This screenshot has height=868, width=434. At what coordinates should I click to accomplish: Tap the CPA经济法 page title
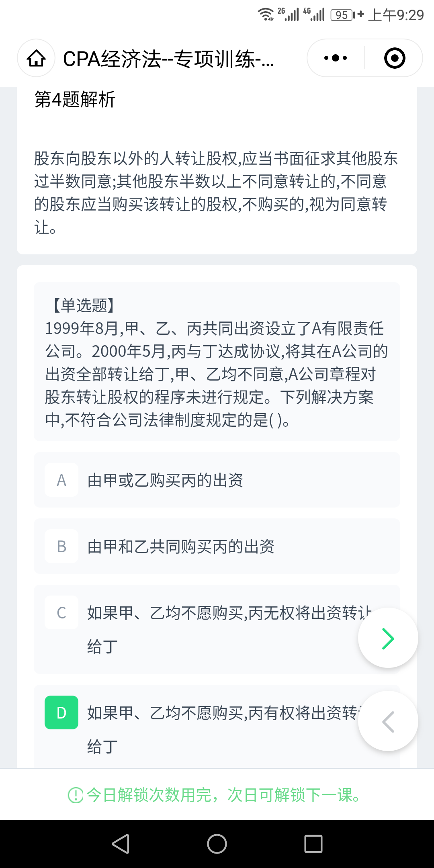169,59
